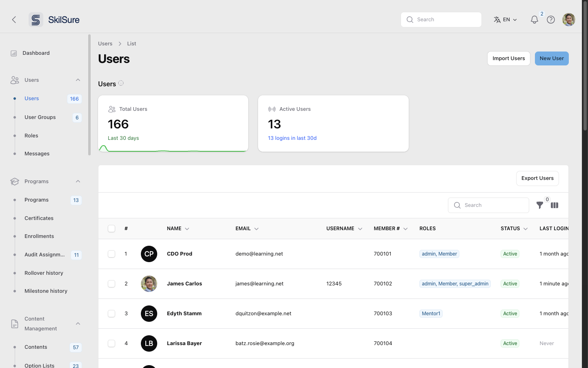Collapse the Content Management section
This screenshot has width=588, height=368.
tap(78, 324)
